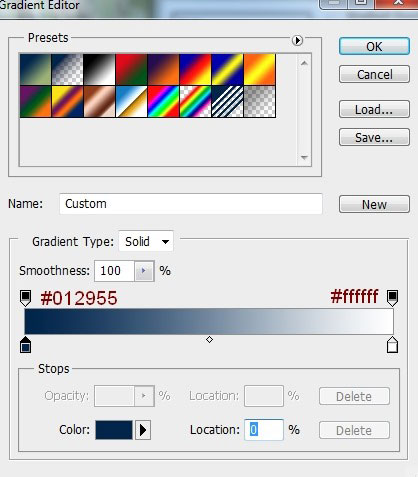Viewport: 418px width, 477px height.
Task: Click the Load... button
Action: [374, 109]
